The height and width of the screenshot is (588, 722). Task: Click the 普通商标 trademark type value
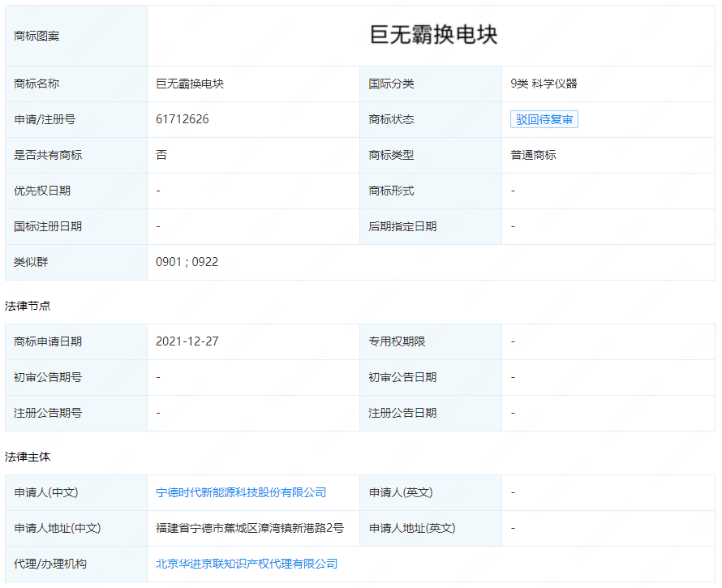coord(533,155)
